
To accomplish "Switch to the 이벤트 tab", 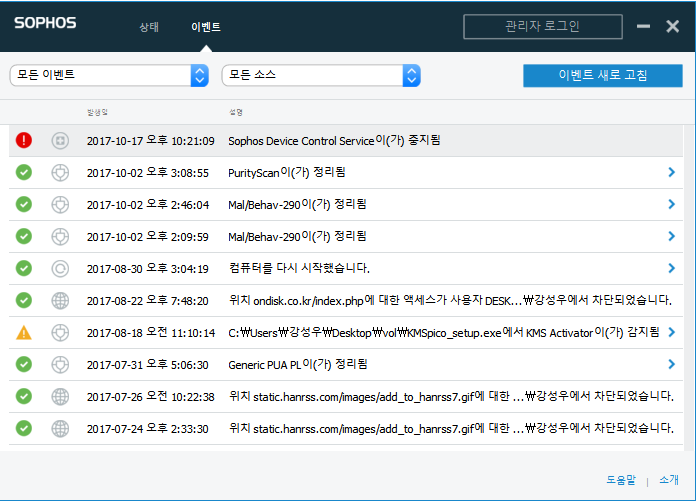I will pos(206,27).
